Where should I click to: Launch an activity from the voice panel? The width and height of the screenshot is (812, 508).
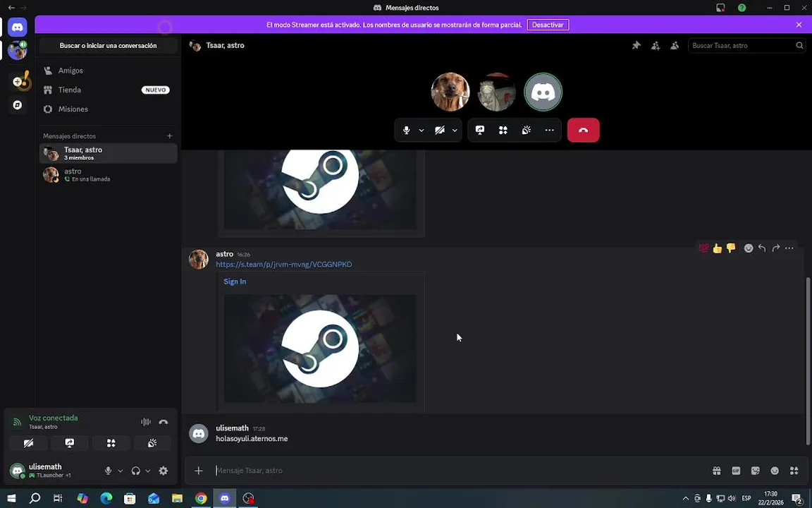[x=111, y=443]
